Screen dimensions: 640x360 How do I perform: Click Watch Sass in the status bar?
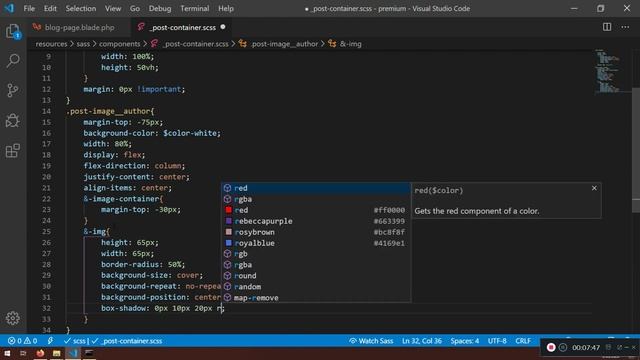tap(371, 341)
